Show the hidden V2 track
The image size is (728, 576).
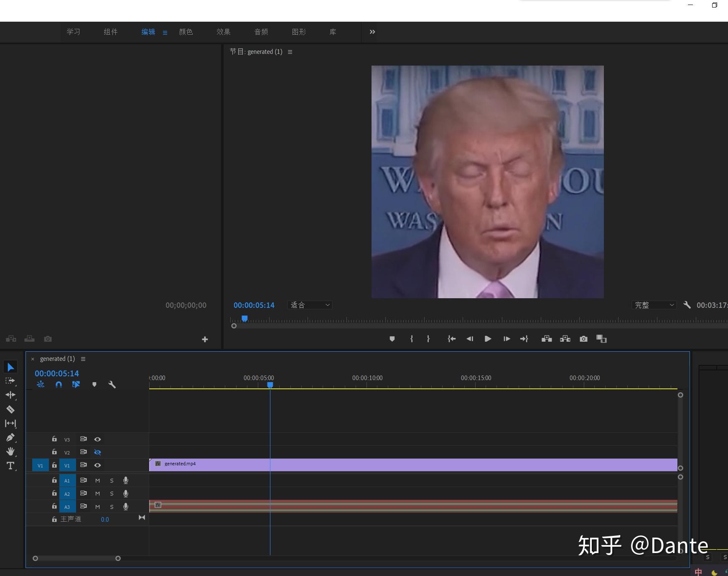[x=97, y=452]
